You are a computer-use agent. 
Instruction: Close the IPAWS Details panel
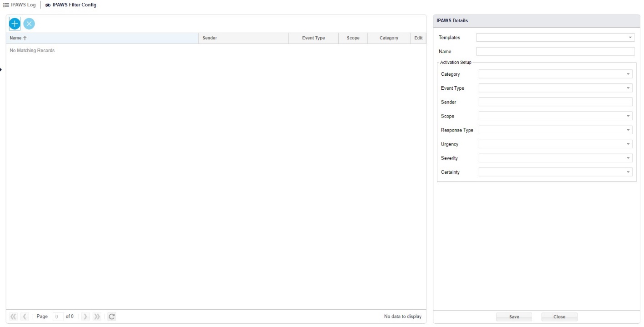pyautogui.click(x=559, y=317)
